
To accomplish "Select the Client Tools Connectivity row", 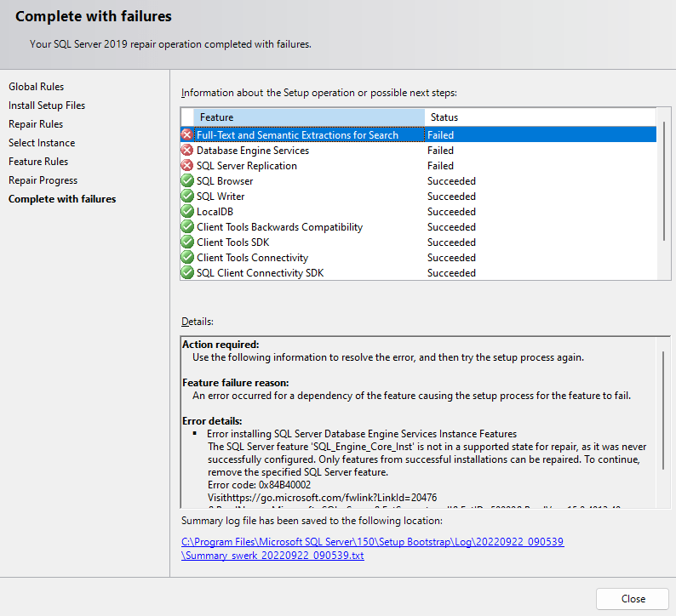I will 419,257.
